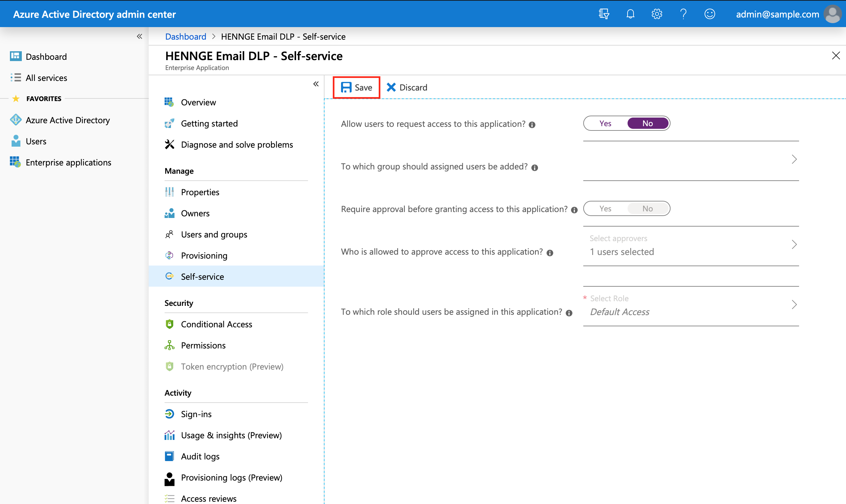
Task: Close the HENNGE Email DLP blade
Action: pyautogui.click(x=836, y=56)
